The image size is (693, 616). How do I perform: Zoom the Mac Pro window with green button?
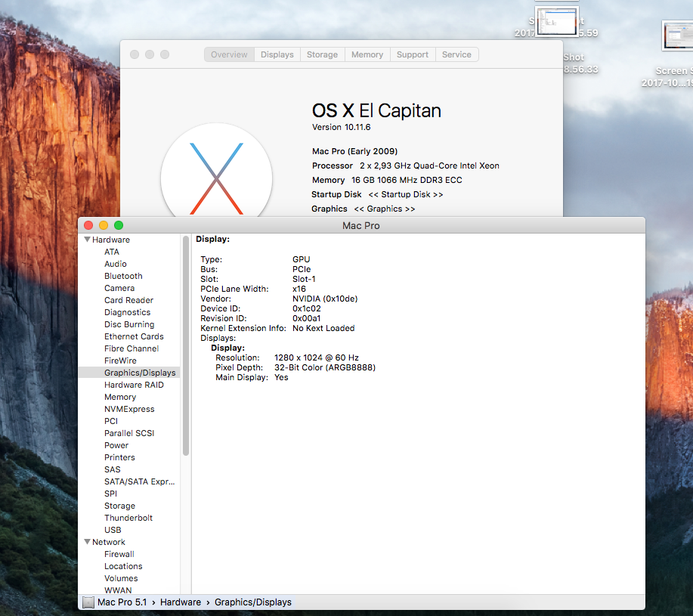click(119, 225)
